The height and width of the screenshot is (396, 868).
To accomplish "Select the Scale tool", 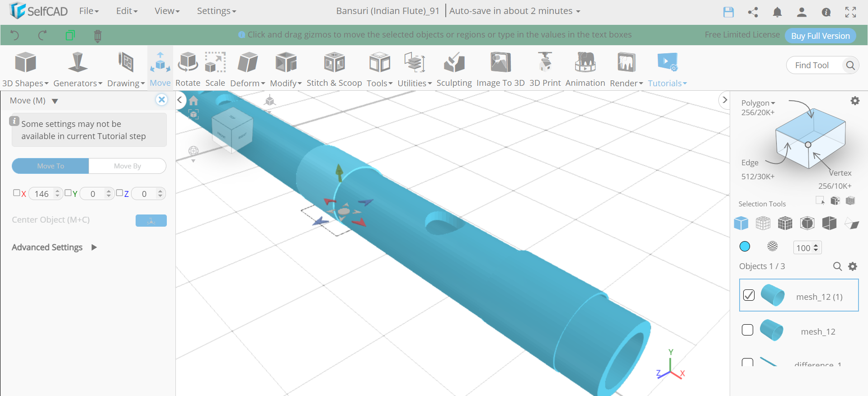I will 215,69.
